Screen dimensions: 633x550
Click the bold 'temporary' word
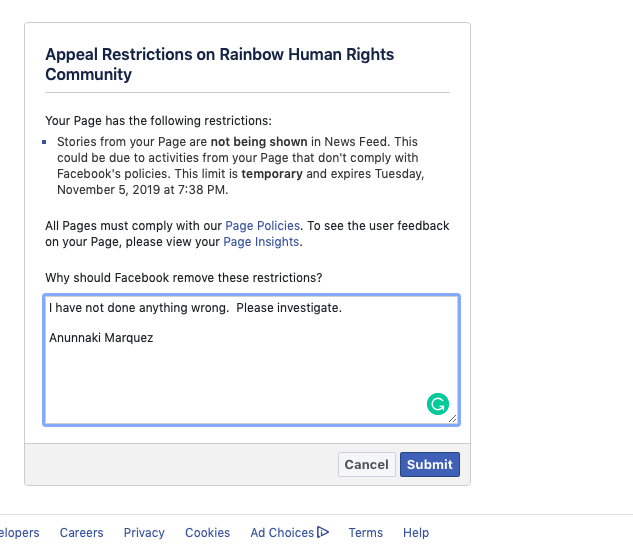pos(272,174)
